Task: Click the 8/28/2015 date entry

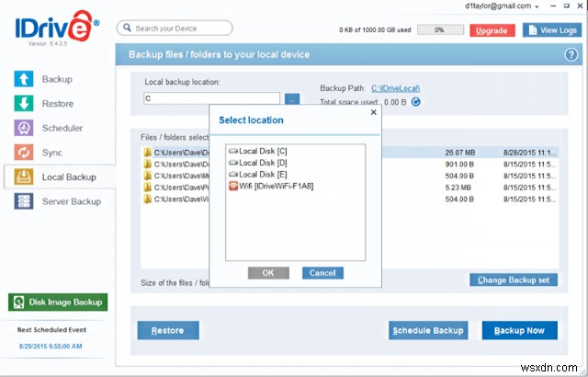Action: (530, 153)
